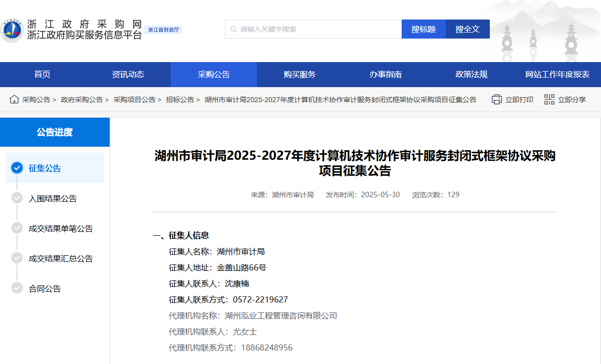Click the magnifier icon in the search box

233,29
